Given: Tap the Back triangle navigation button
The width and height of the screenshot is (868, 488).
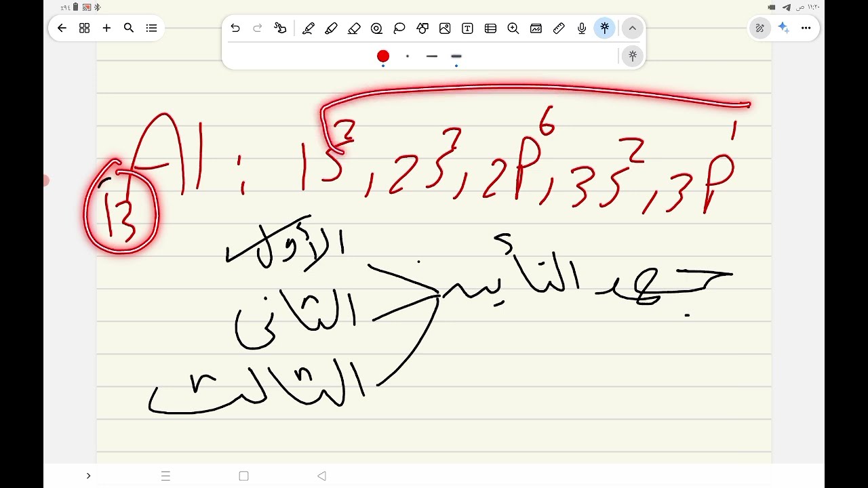Looking at the screenshot, I should (x=322, y=476).
